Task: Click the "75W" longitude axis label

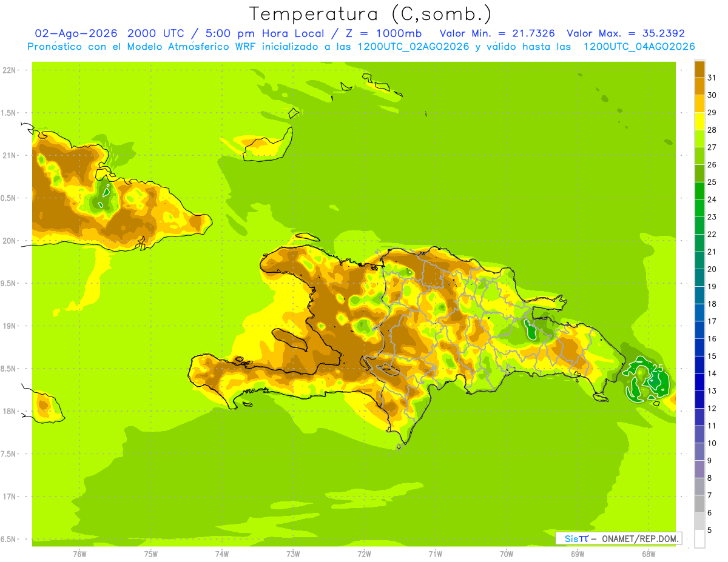Action: [x=151, y=554]
